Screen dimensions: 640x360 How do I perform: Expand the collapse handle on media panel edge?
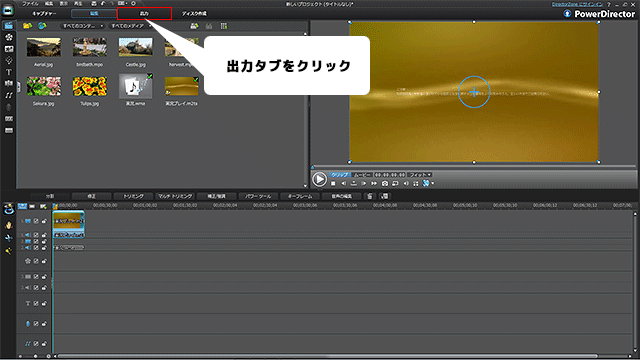18,87
